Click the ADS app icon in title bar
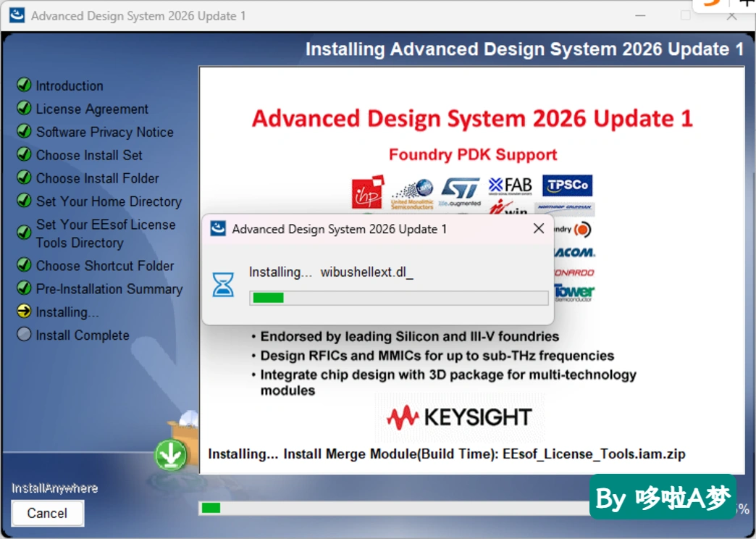 (17, 15)
